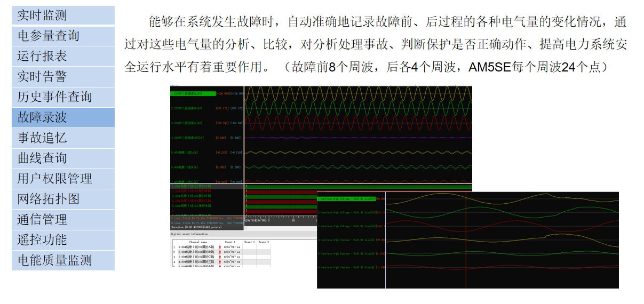
Task: Select Garrison B-ph Voltage channel row
Action: coord(351,212)
